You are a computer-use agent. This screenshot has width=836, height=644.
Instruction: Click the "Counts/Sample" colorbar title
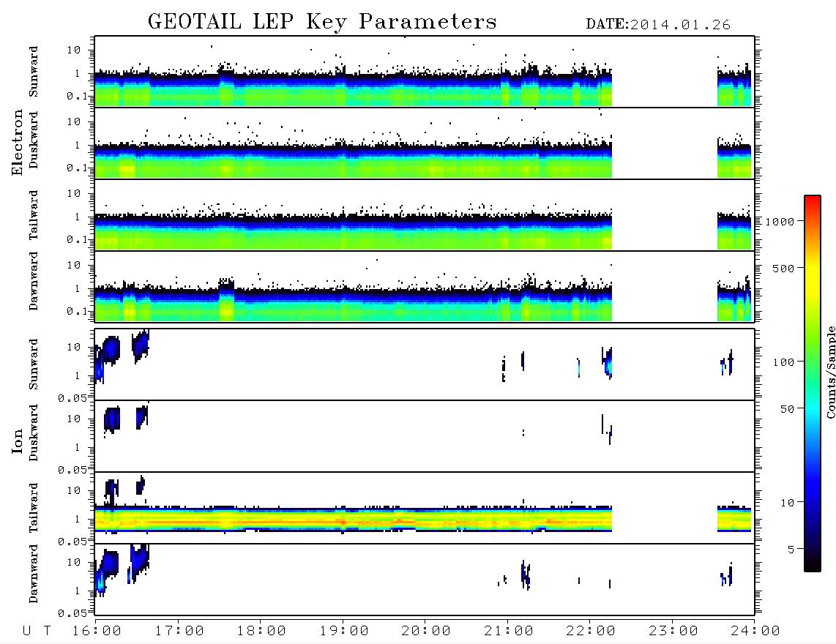tap(831, 372)
